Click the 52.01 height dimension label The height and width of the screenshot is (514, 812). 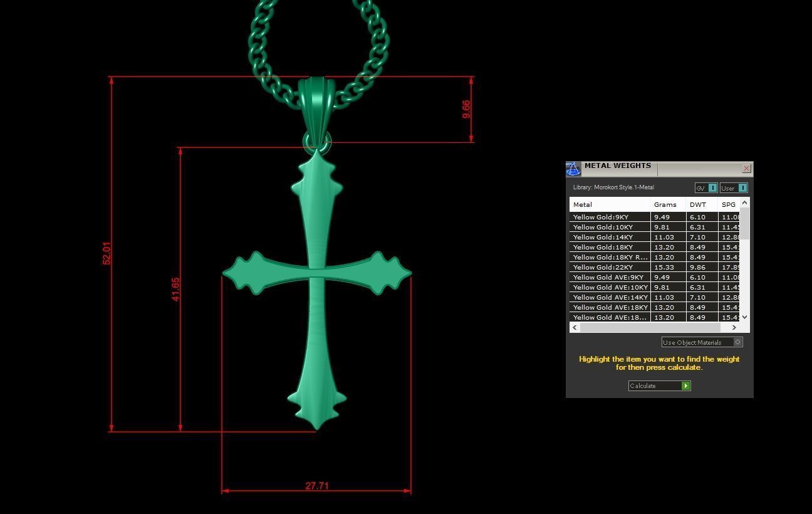[x=106, y=253]
